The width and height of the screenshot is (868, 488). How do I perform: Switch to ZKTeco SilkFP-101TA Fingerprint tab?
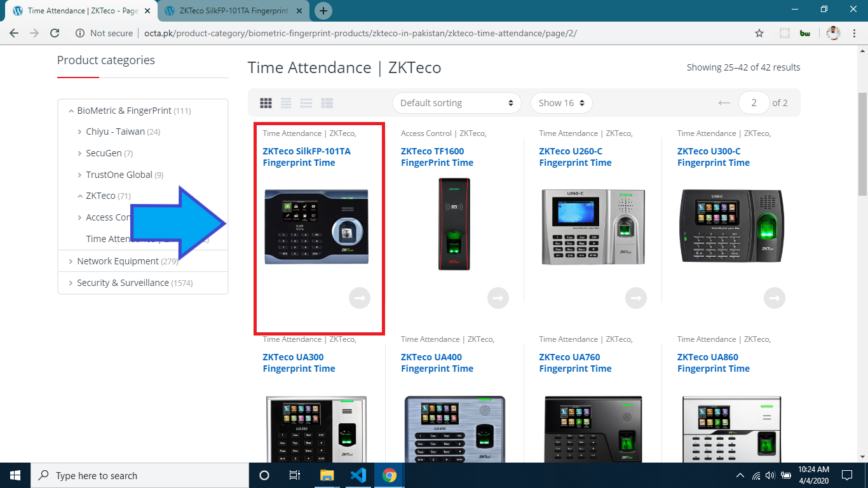click(233, 11)
